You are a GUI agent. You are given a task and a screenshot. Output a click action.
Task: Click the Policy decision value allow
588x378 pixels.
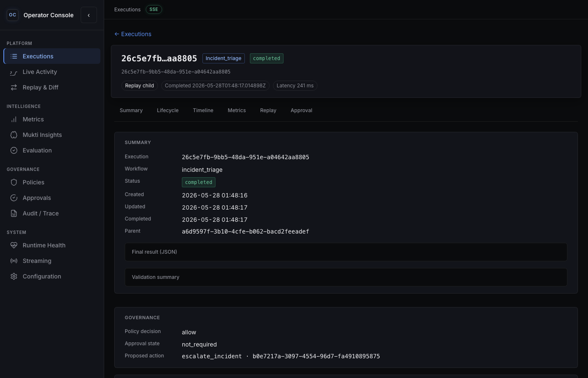click(189, 332)
